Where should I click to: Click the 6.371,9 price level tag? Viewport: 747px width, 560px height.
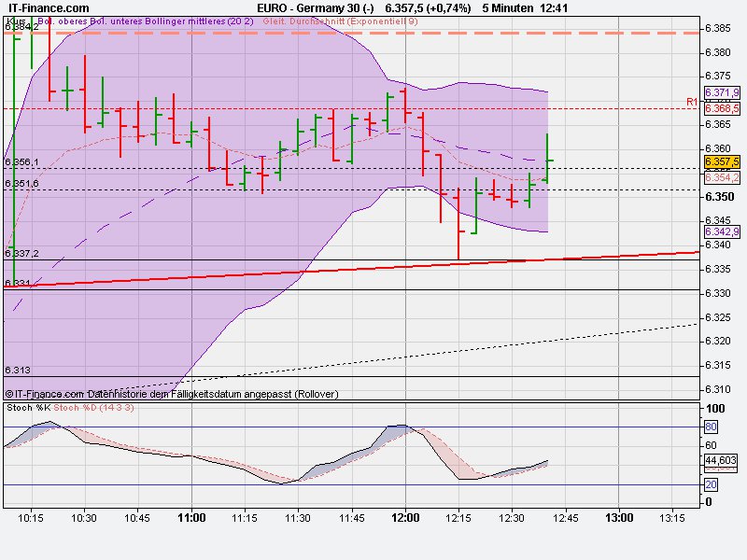tap(720, 93)
